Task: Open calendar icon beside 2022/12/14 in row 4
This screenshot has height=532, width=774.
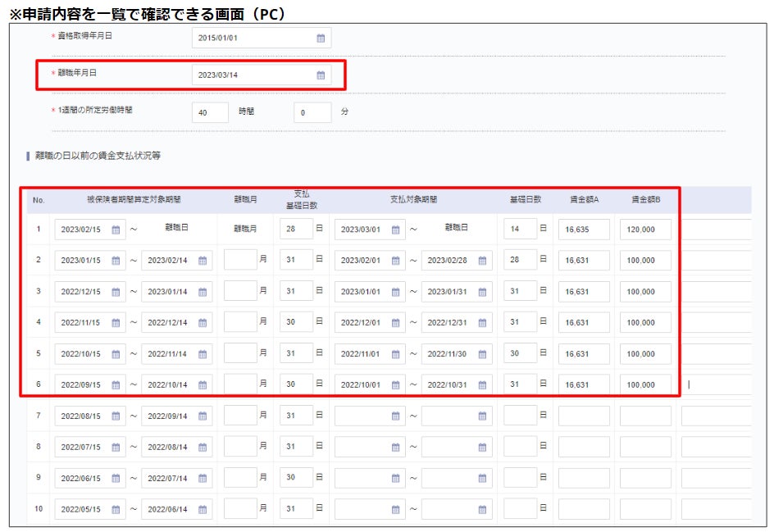Action: tap(203, 323)
